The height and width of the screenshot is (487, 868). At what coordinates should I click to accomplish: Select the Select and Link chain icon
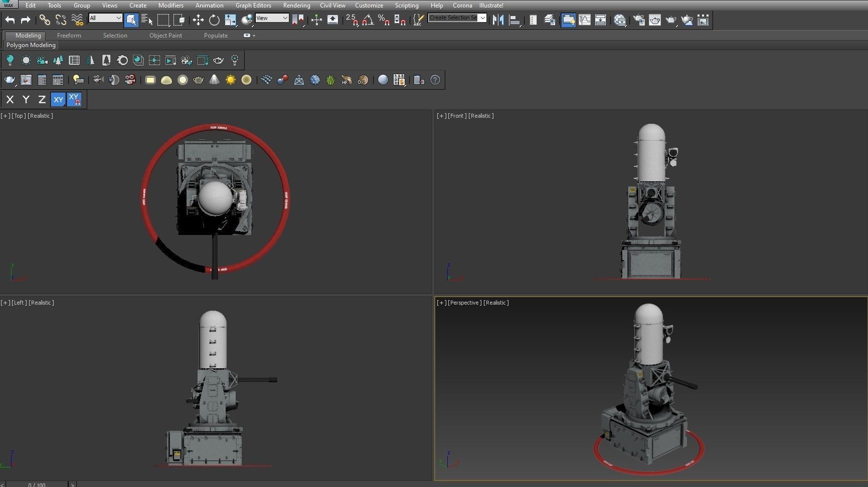[45, 20]
